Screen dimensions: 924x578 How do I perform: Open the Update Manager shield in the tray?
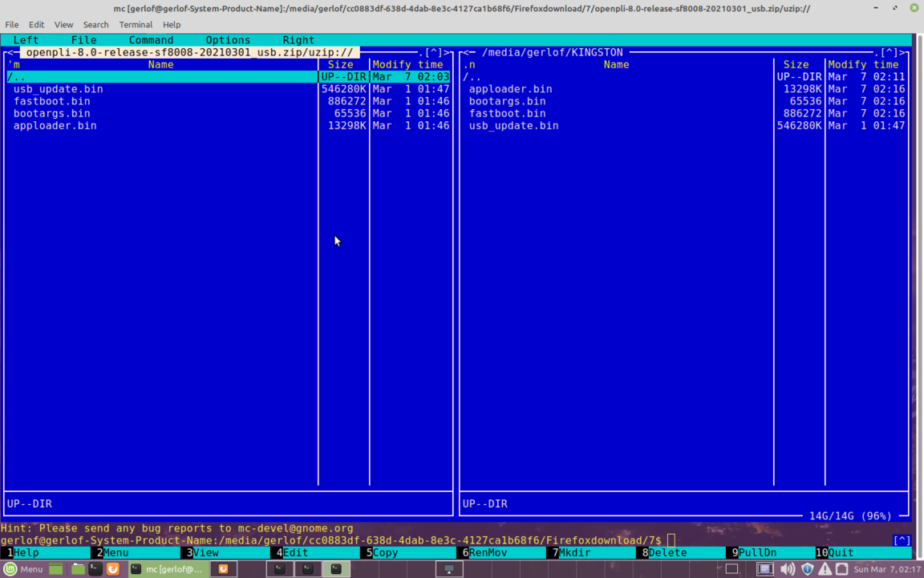coord(808,569)
